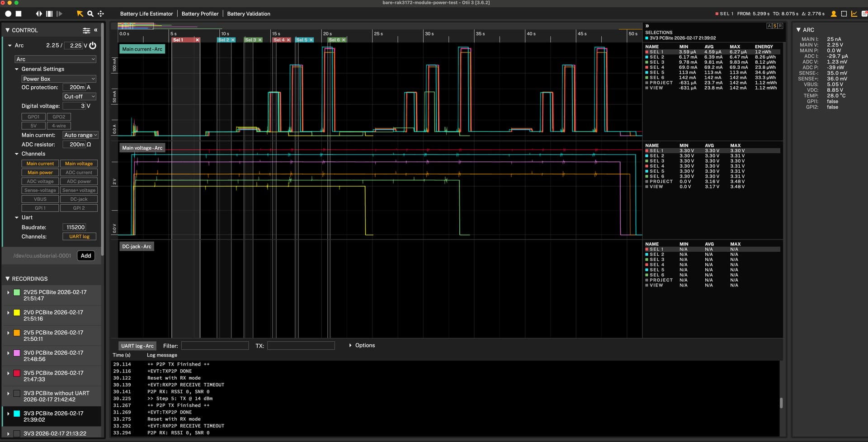Select the four-arrow pan tool

pyautogui.click(x=101, y=14)
